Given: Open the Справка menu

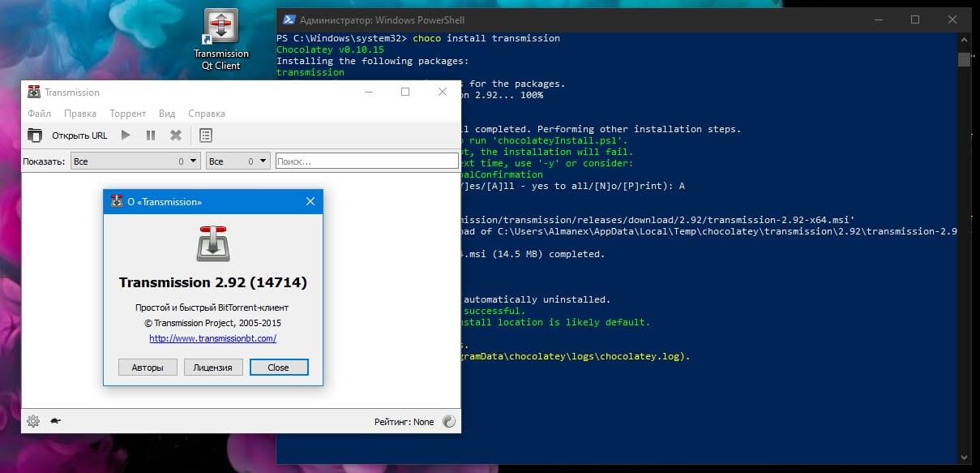Looking at the screenshot, I should coord(207,114).
